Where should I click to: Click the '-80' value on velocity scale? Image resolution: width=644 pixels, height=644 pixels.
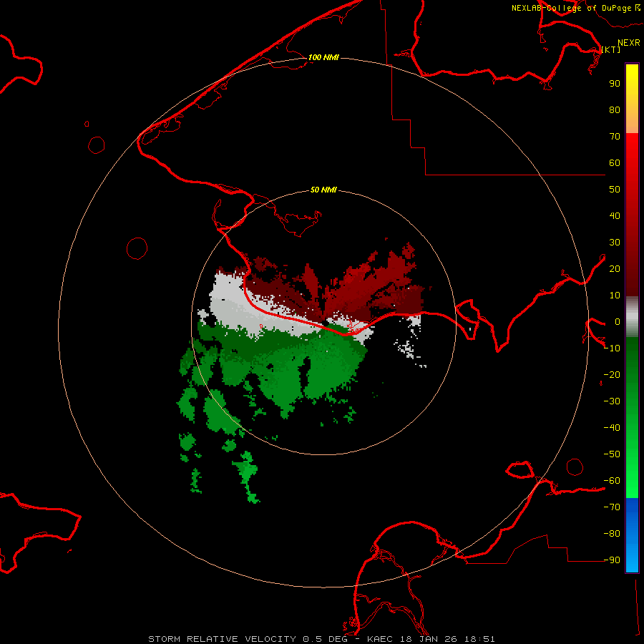612,534
